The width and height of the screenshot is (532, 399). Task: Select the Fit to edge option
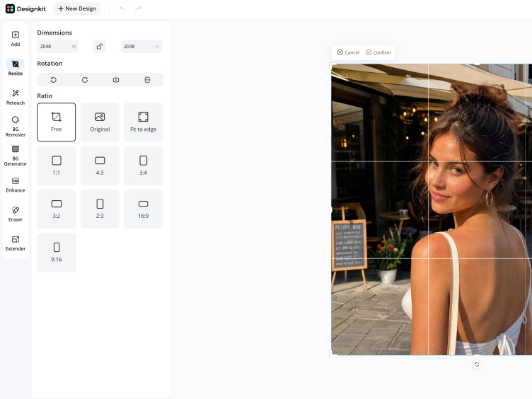coord(143,122)
